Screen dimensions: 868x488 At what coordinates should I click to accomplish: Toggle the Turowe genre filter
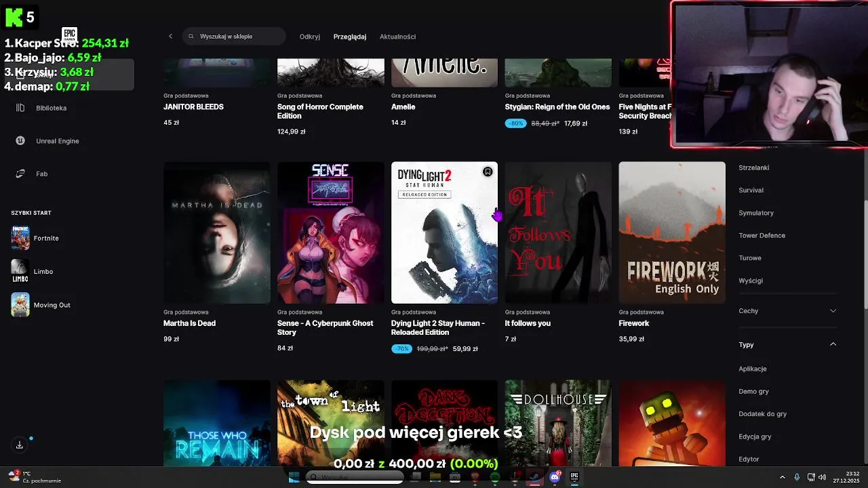point(750,258)
